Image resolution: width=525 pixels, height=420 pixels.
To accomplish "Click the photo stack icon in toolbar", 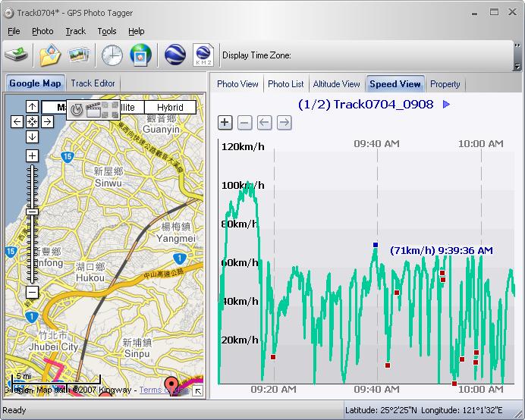I will 79,55.
